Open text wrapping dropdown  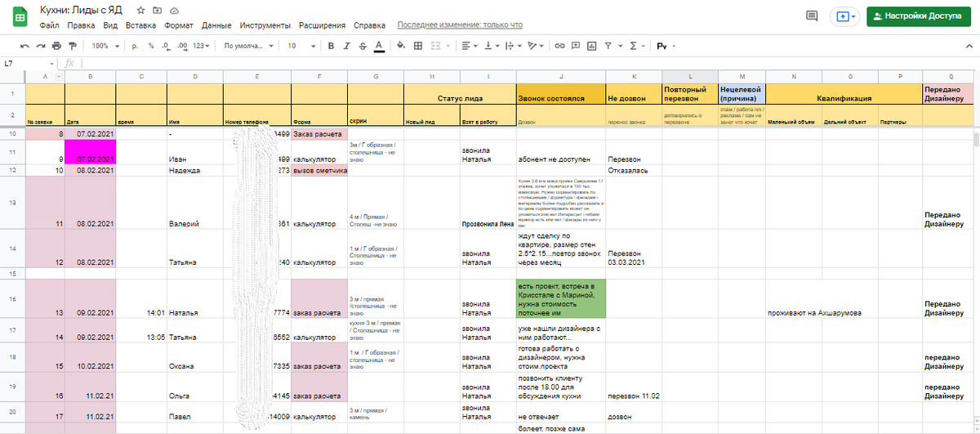[x=512, y=46]
